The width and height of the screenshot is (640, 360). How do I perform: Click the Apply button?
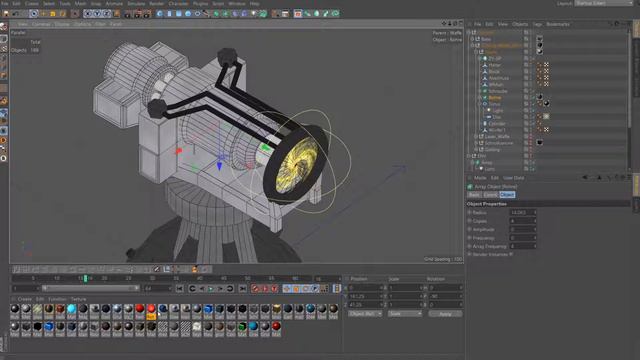click(445, 314)
